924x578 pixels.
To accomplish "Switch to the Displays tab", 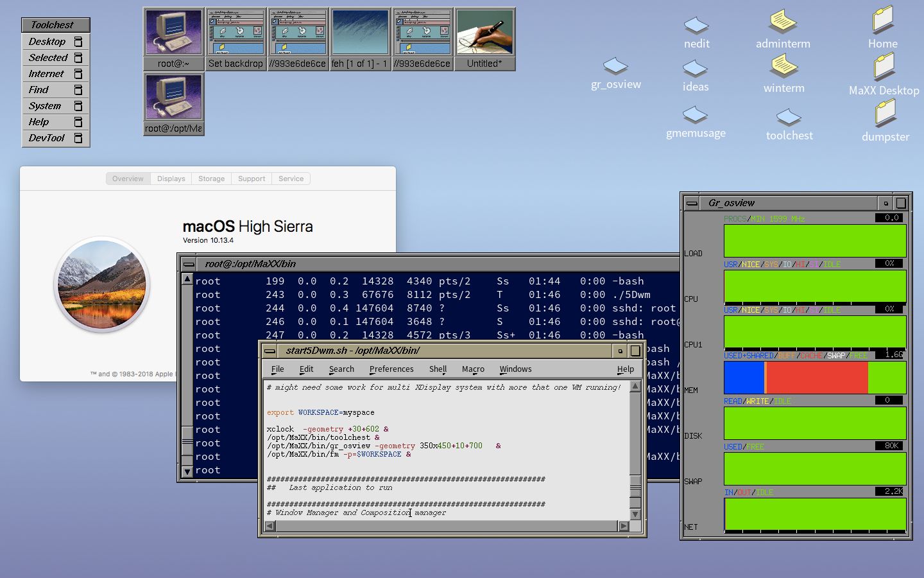I will click(171, 179).
